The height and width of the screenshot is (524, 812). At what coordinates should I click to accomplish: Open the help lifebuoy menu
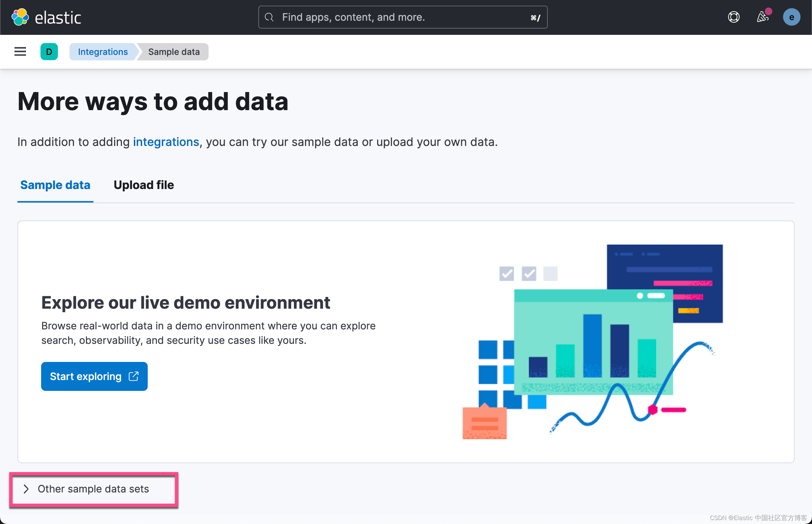(733, 17)
